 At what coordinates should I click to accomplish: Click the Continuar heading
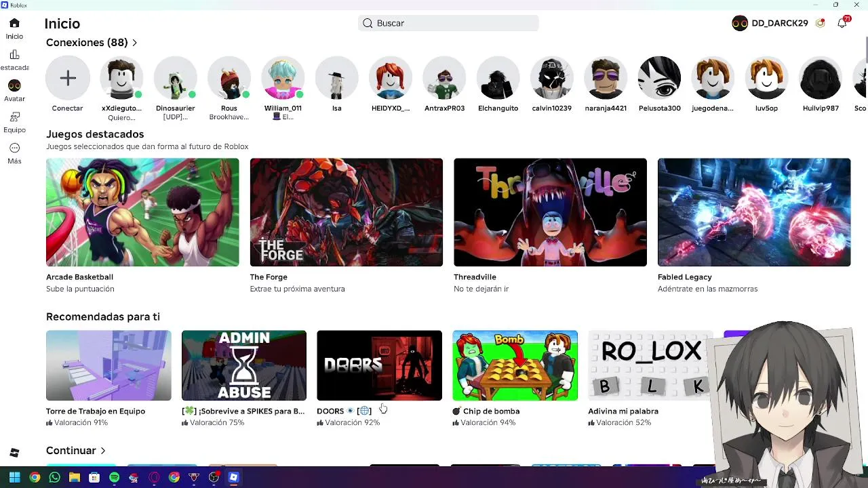pos(71,451)
